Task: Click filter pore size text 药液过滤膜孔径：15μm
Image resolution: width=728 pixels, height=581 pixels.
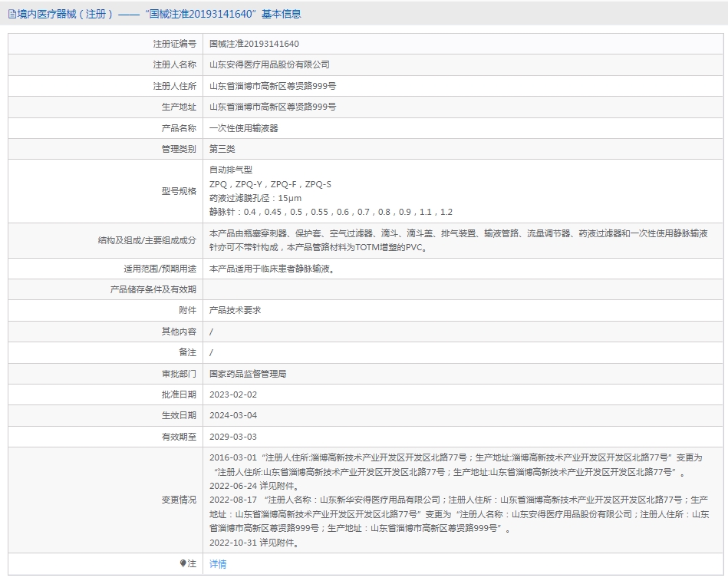Action: coord(255,198)
